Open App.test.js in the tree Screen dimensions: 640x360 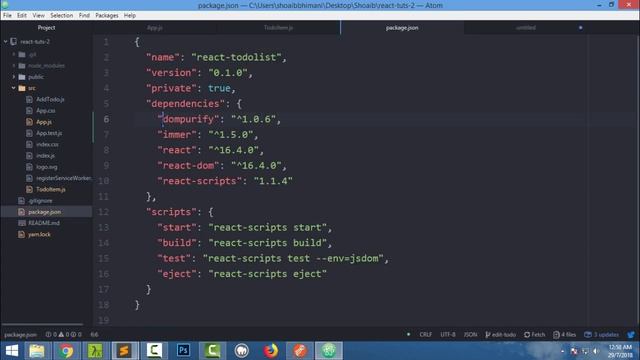point(49,133)
